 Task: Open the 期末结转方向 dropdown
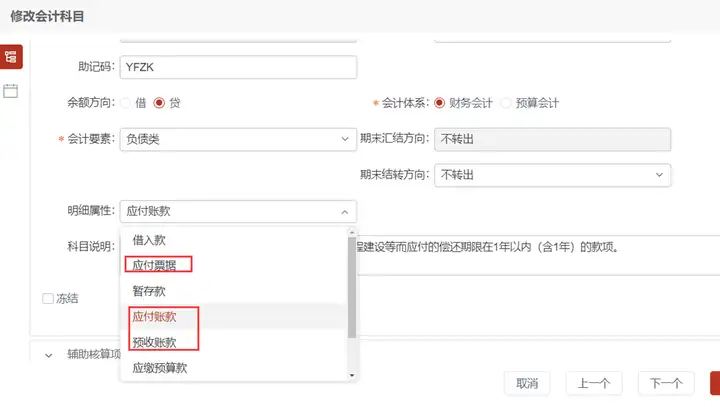click(x=552, y=175)
